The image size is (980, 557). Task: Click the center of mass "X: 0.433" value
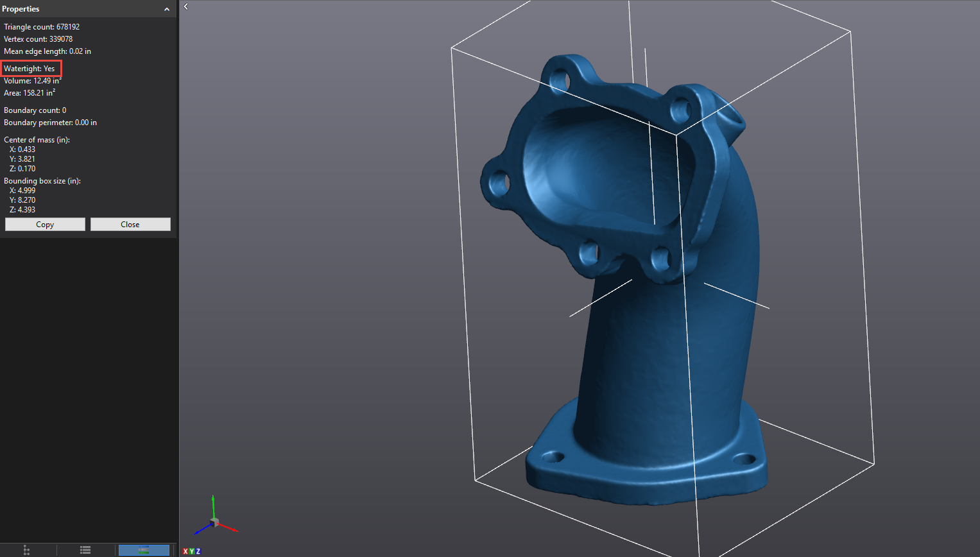22,150
